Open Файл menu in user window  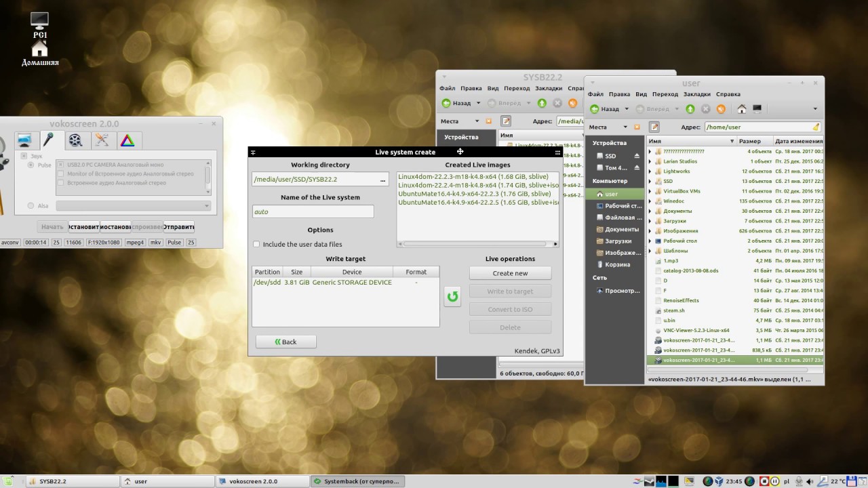(x=595, y=94)
